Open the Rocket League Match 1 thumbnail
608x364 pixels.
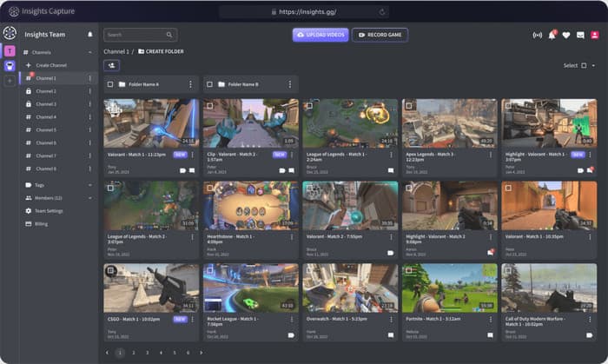pos(251,288)
